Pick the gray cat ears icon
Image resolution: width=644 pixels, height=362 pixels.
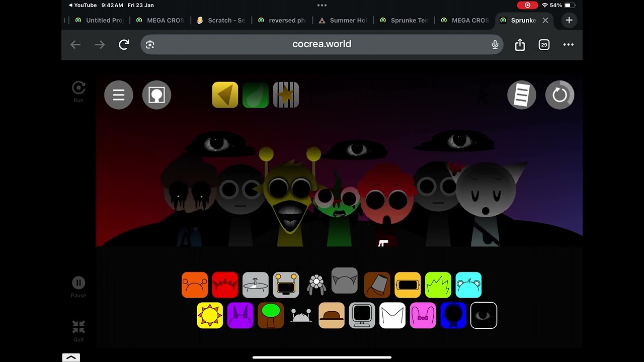click(345, 281)
